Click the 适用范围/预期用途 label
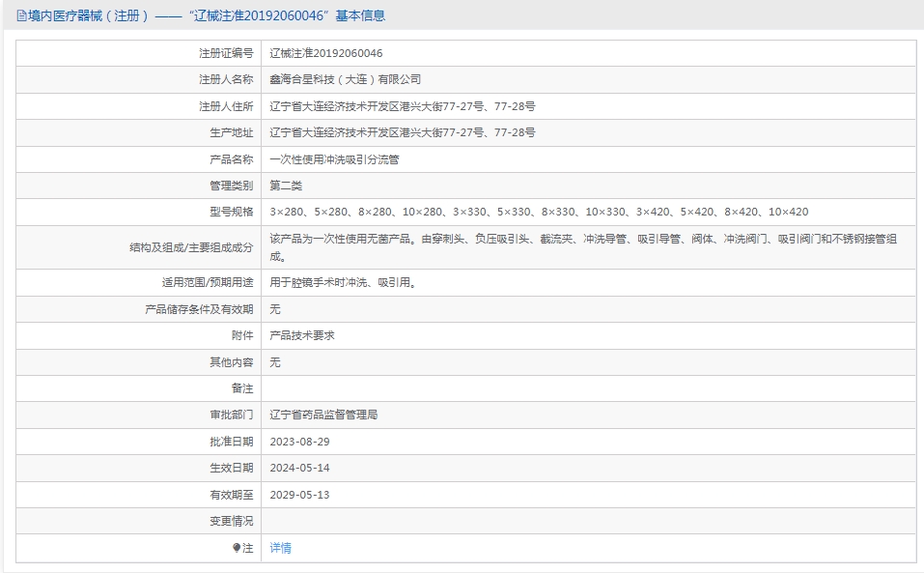 click(x=208, y=282)
